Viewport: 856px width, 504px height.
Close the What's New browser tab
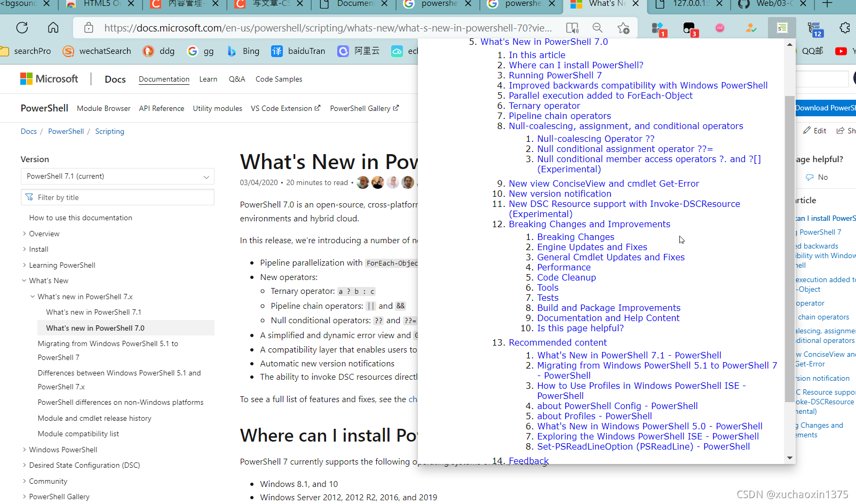pos(635,4)
